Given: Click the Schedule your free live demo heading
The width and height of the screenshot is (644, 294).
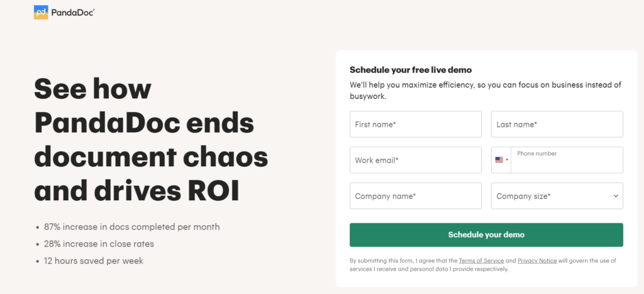Looking at the screenshot, I should click(x=410, y=70).
